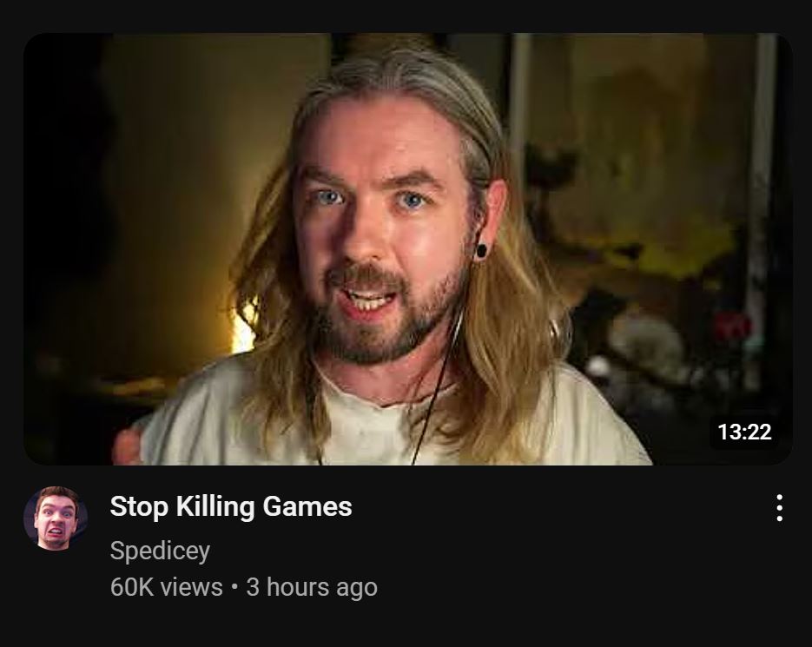Click the Spedicey channel avatar picture

[x=56, y=518]
